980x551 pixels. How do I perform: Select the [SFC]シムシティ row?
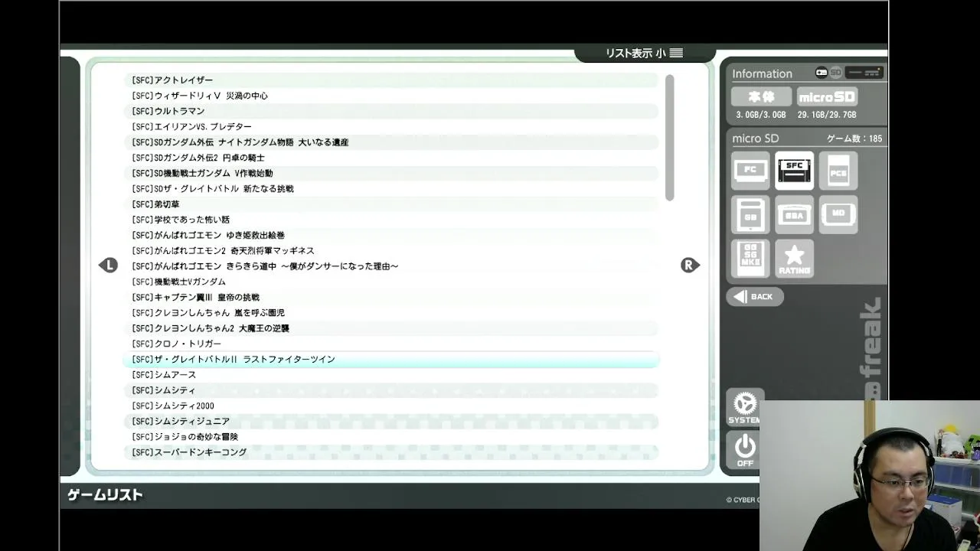tap(390, 390)
